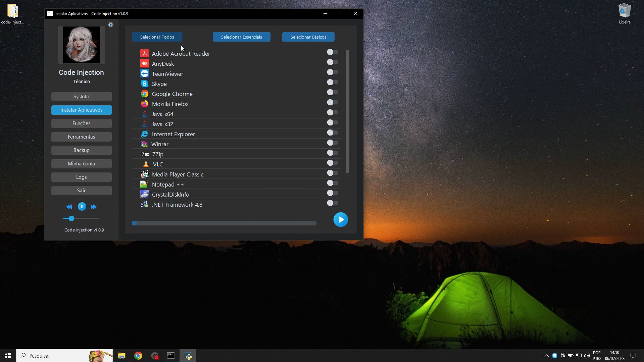This screenshot has width=644, height=362.
Task: Skip to next music track
Action: pyautogui.click(x=94, y=207)
